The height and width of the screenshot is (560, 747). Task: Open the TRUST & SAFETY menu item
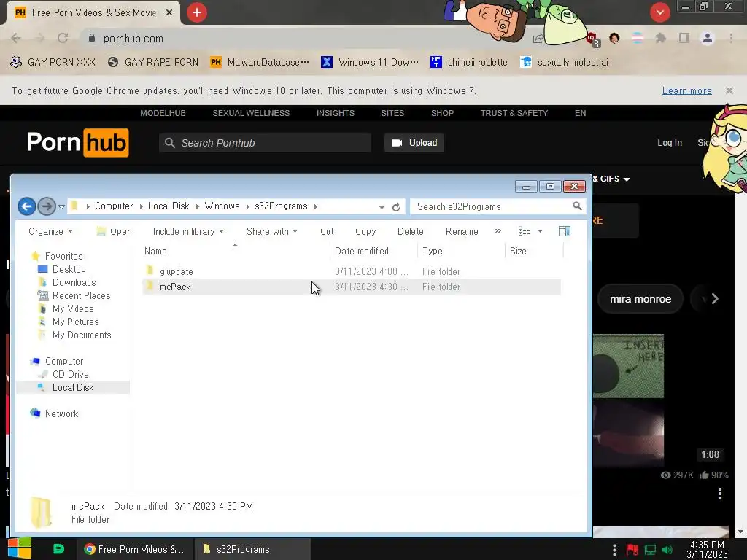[514, 113]
